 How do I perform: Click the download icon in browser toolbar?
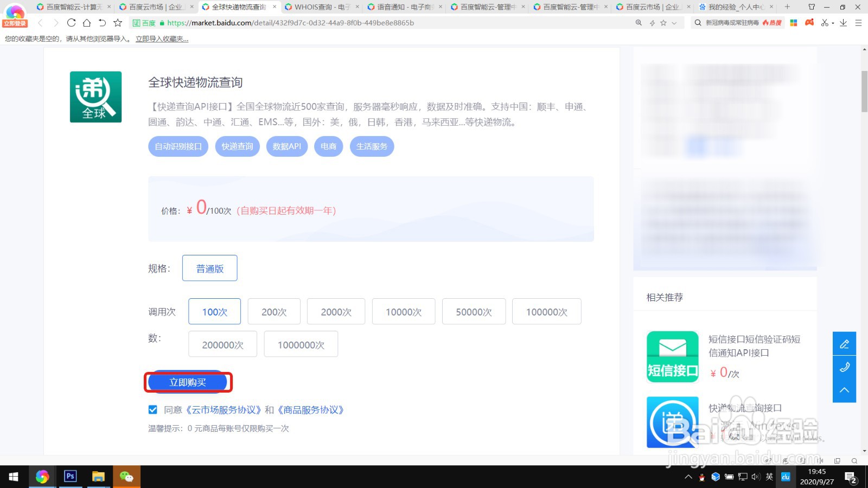pos(842,23)
